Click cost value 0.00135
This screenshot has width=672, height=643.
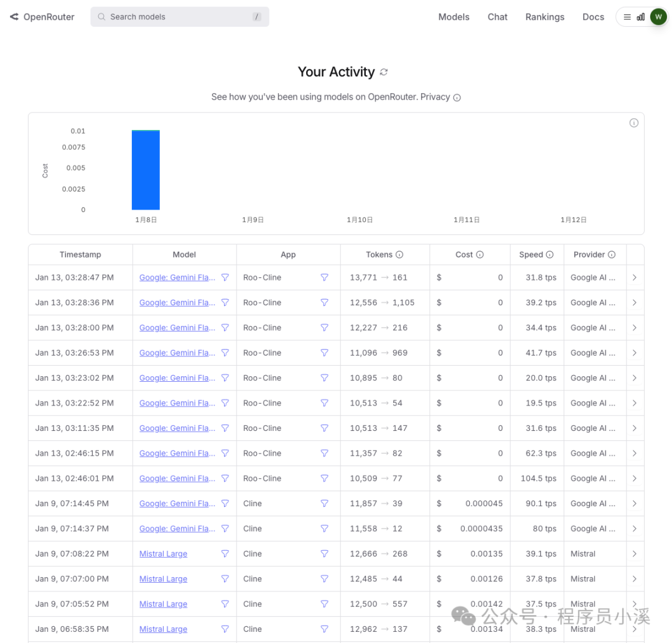point(487,554)
